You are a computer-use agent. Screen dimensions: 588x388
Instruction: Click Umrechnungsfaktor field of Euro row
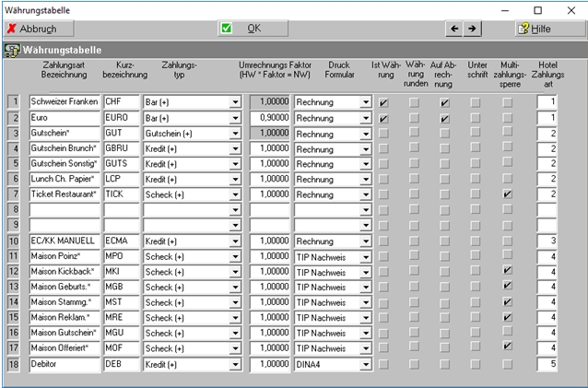270,118
